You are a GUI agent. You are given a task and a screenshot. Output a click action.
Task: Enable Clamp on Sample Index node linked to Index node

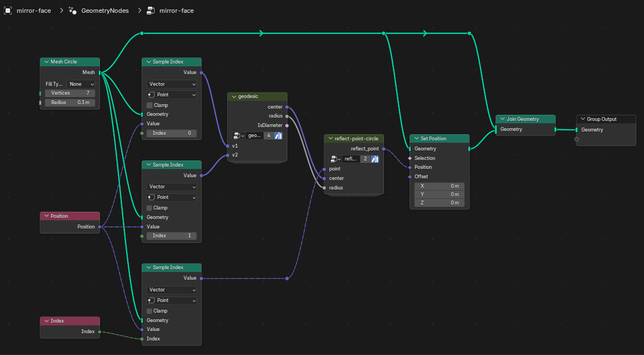point(150,311)
